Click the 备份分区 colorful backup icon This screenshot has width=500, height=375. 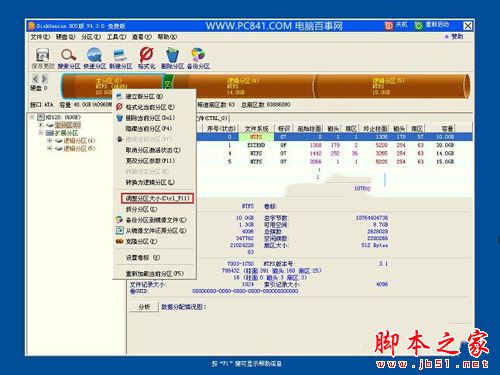pos(198,55)
